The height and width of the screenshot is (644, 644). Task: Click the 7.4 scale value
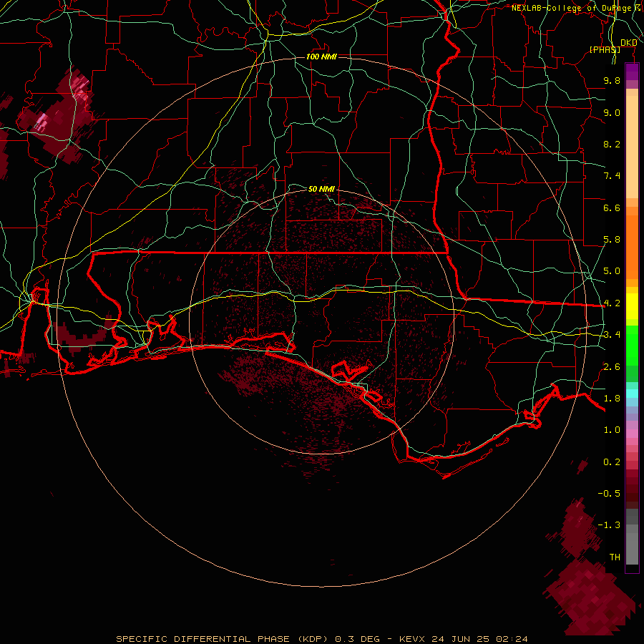pyautogui.click(x=612, y=176)
